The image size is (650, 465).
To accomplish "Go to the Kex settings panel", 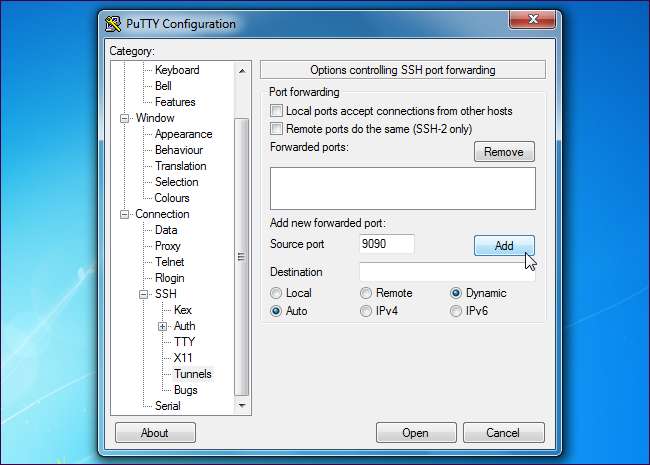I will coord(183,310).
